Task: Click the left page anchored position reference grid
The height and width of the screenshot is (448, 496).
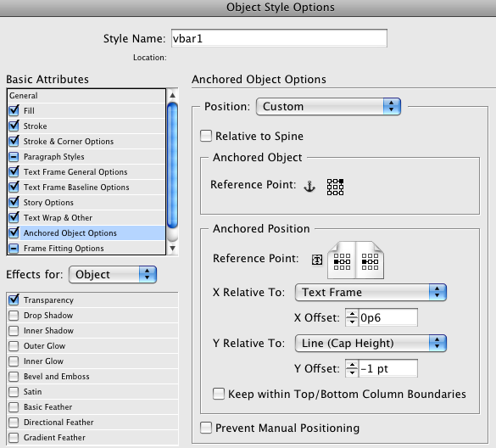Action: click(342, 262)
